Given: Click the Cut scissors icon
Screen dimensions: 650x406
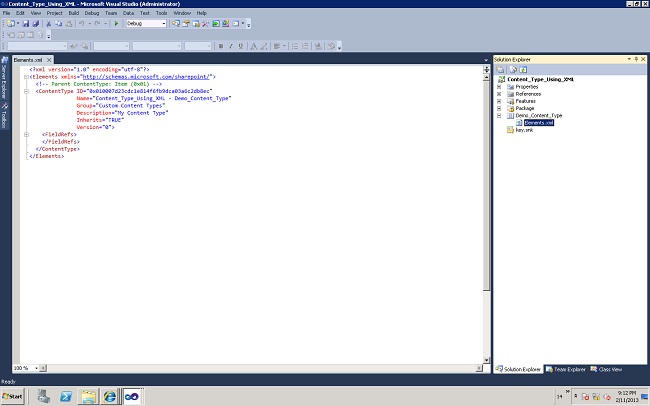Looking at the screenshot, I should pyautogui.click(x=49, y=24).
